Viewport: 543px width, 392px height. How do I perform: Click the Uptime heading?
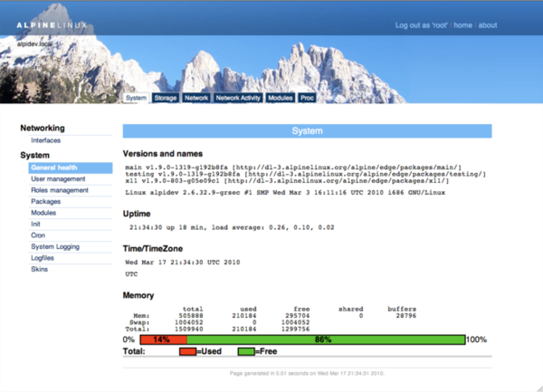pyautogui.click(x=137, y=214)
